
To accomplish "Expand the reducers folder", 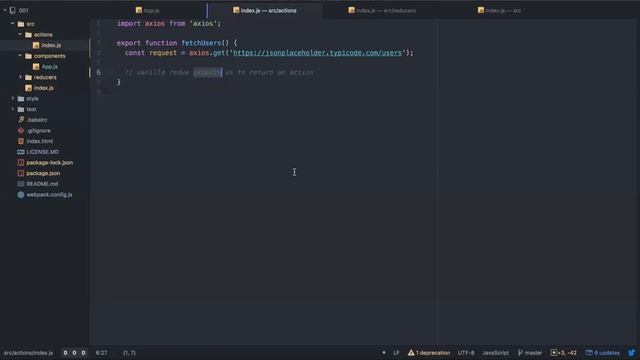I will click(20, 77).
